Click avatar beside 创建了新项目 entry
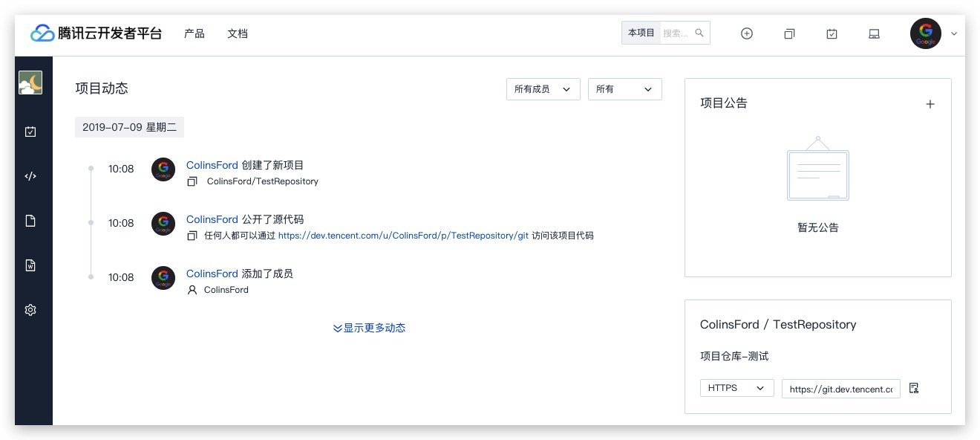This screenshot has height=440, width=980. (163, 169)
